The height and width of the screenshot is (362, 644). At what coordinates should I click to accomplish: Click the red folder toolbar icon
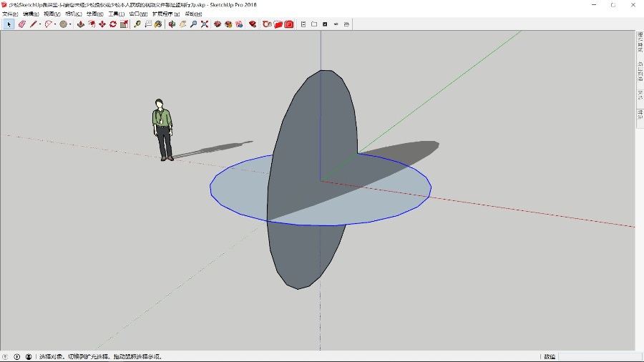pos(278,24)
